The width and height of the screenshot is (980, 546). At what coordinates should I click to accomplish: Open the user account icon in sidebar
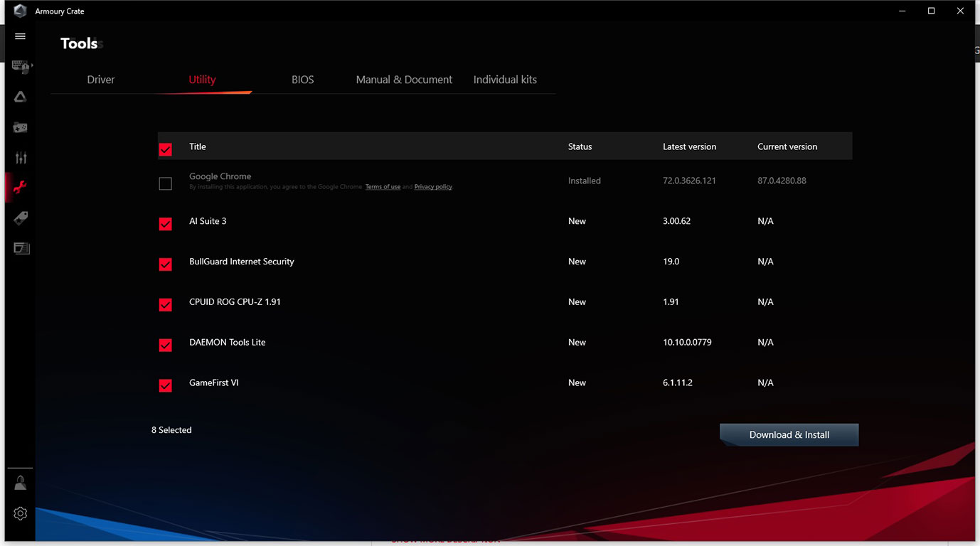[21, 483]
